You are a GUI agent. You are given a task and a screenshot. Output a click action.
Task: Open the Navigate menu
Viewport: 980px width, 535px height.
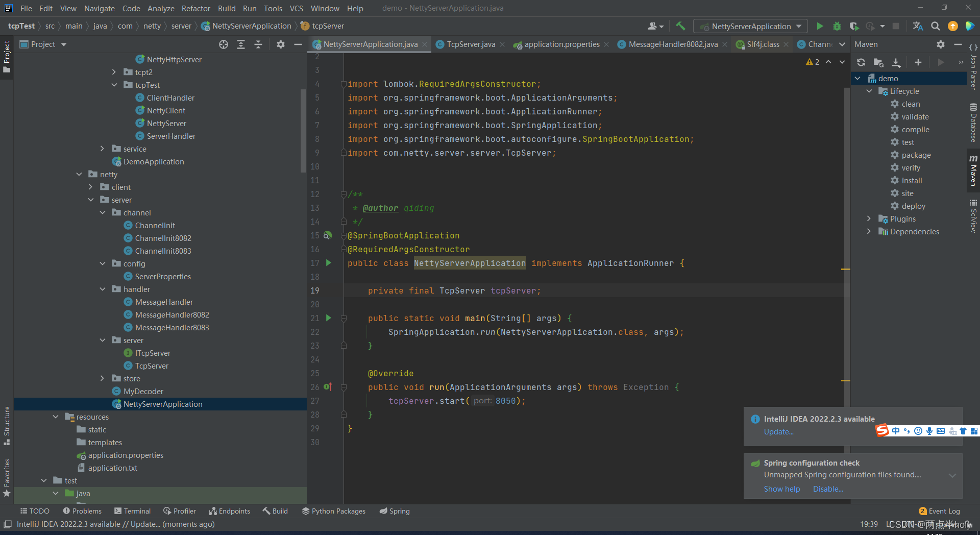point(99,8)
